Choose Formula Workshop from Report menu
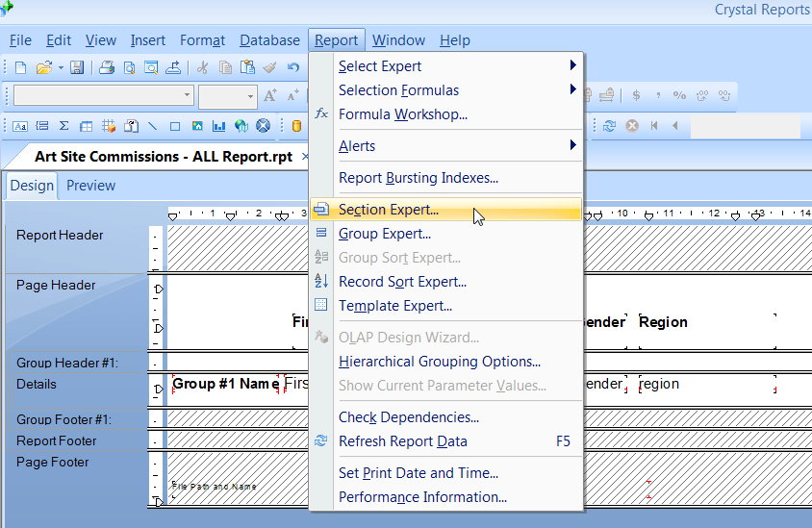 (x=445, y=113)
